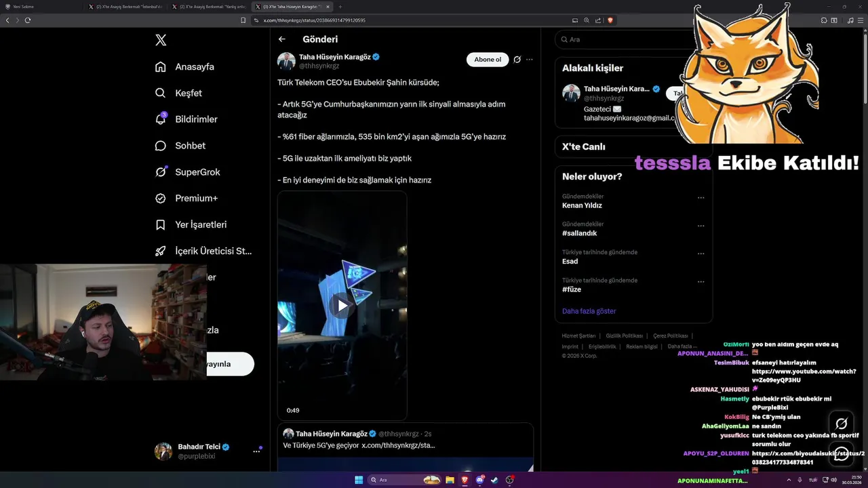Switch to the 'İstanbul'da' Asayiş Berkemal tab
The height and width of the screenshot is (488, 868).
tap(125, 7)
